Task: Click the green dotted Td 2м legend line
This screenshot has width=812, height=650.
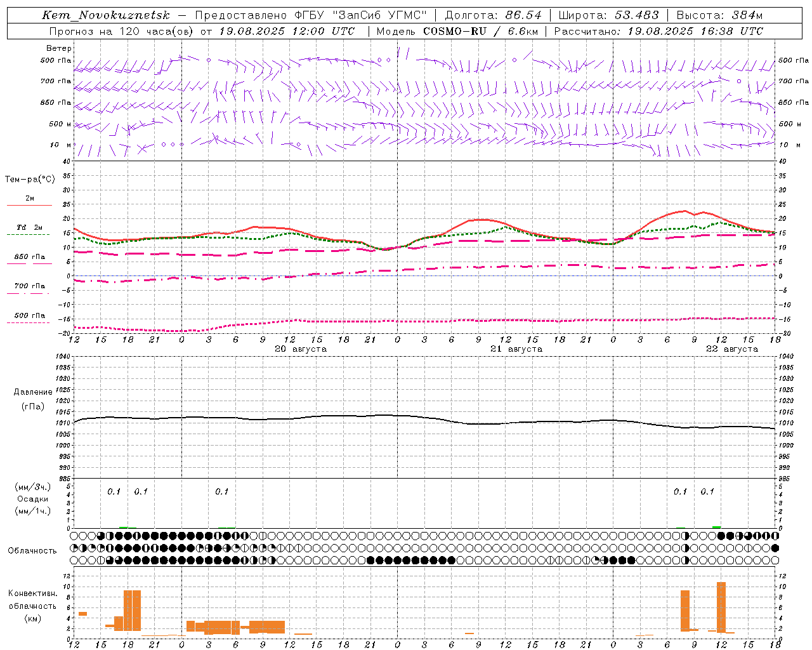Action: tap(28, 234)
